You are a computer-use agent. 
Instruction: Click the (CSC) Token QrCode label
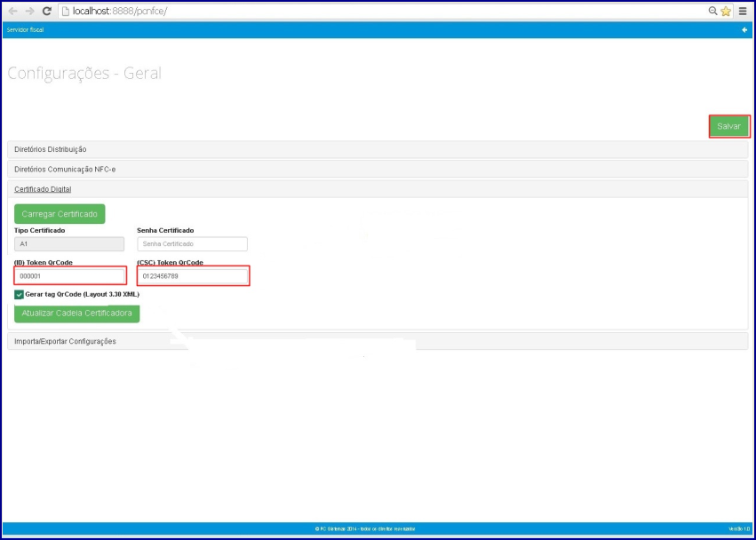point(171,263)
